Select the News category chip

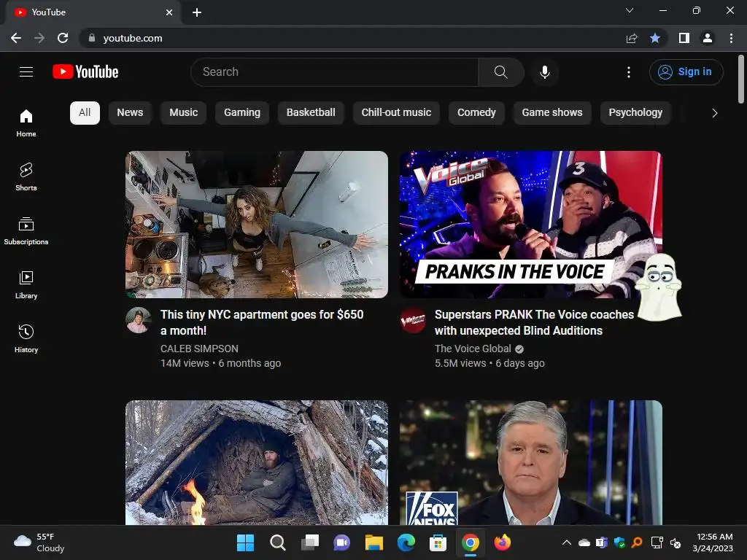coord(130,113)
